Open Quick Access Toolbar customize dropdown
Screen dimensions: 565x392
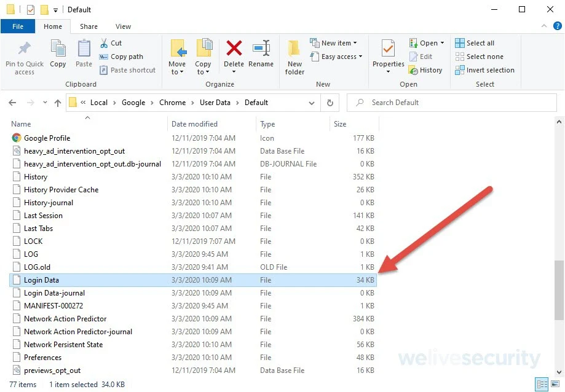55,10
